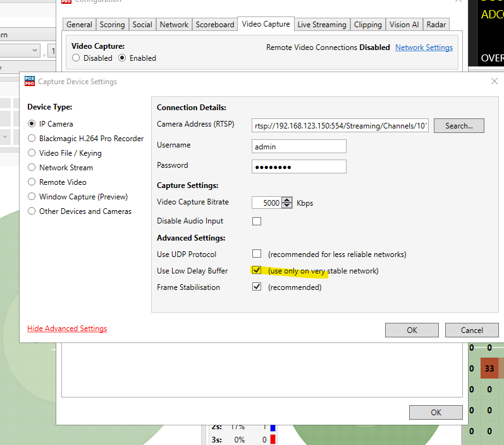The width and height of the screenshot is (504, 445).
Task: Select the IP Camera device type
Action: point(32,124)
